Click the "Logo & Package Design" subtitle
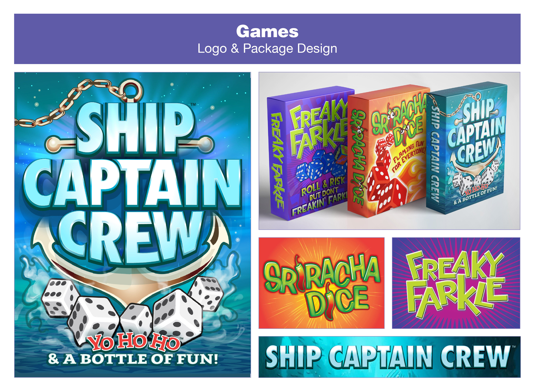 point(267,49)
